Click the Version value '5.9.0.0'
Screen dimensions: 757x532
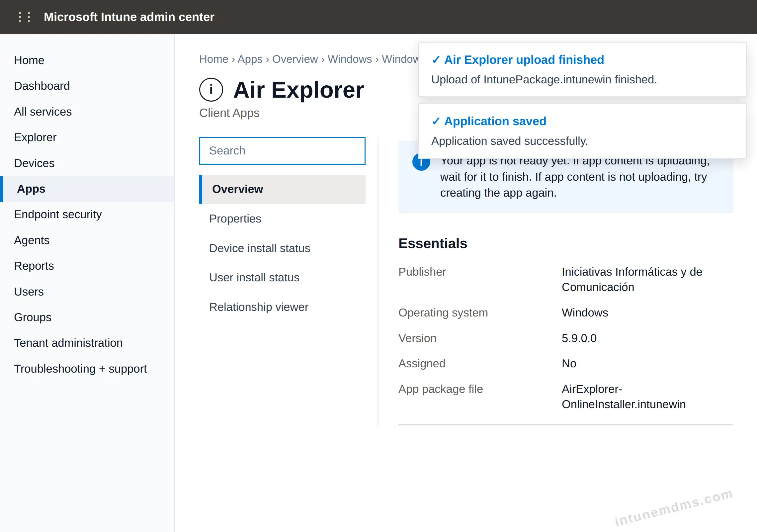pyautogui.click(x=579, y=338)
